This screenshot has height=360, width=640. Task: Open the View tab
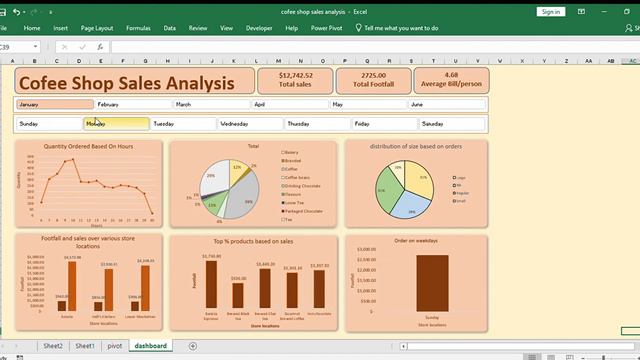point(226,28)
